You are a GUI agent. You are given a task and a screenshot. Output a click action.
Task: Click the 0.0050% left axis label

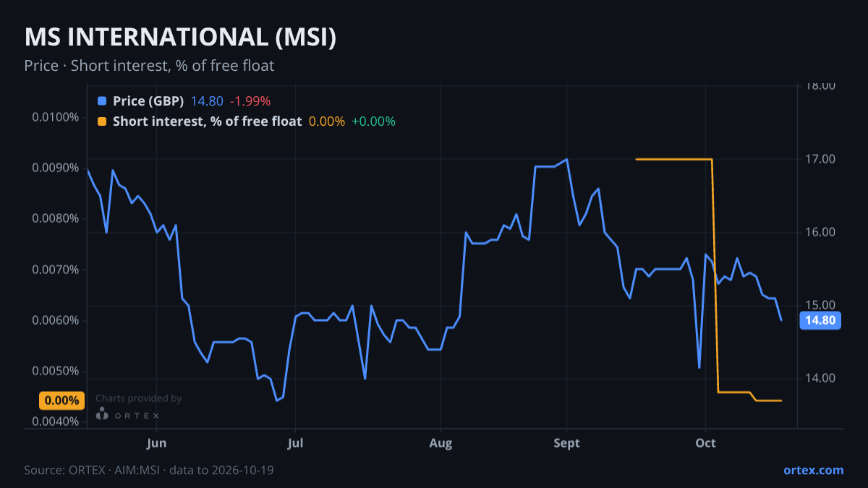pyautogui.click(x=56, y=371)
